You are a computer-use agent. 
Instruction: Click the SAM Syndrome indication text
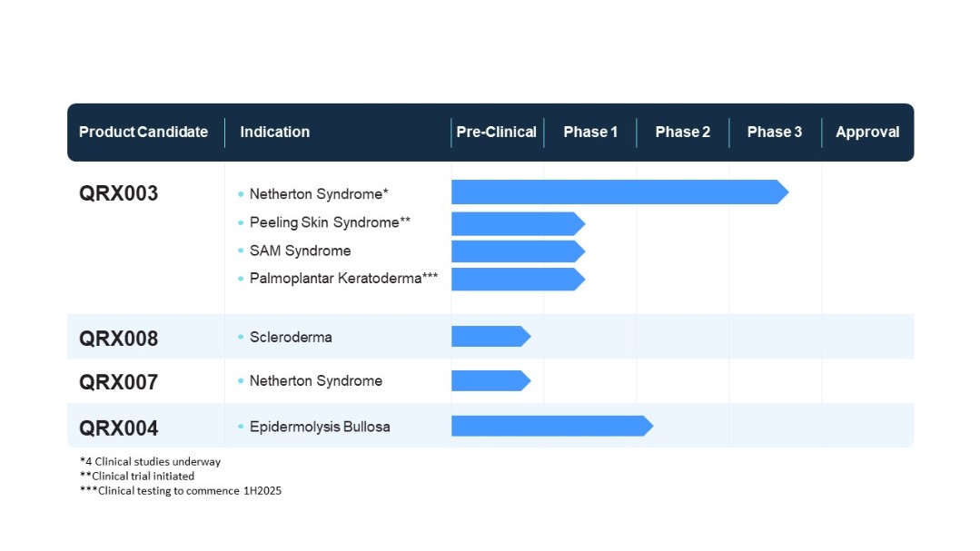[x=300, y=251]
